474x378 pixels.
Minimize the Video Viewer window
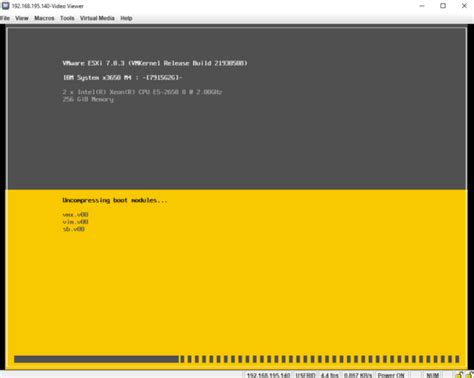click(x=422, y=6)
